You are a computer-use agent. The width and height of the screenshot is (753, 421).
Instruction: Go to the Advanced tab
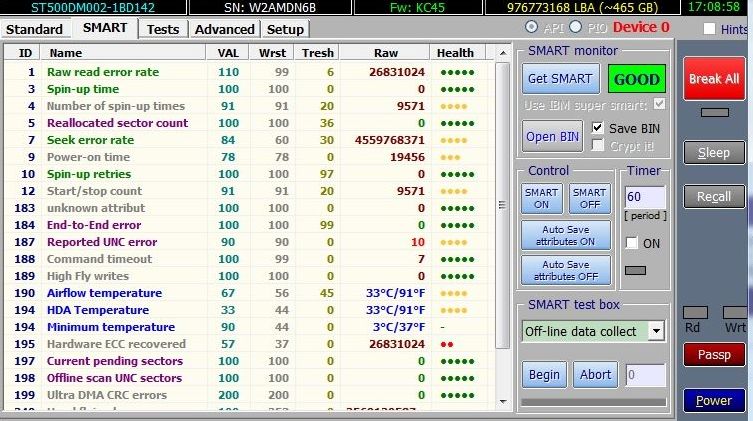click(224, 29)
